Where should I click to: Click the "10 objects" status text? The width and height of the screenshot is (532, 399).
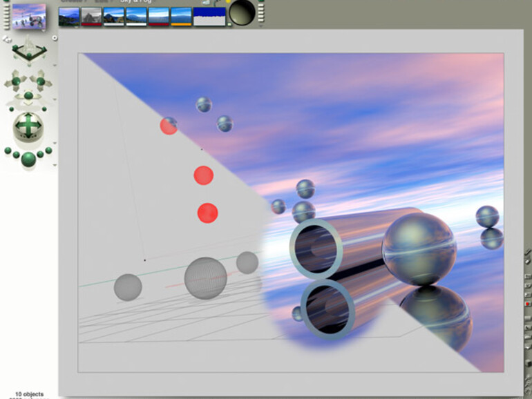tap(29, 394)
